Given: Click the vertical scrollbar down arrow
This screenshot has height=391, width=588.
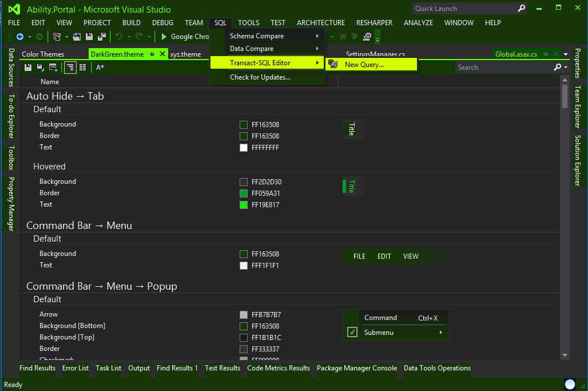Looking at the screenshot, I should click(565, 355).
